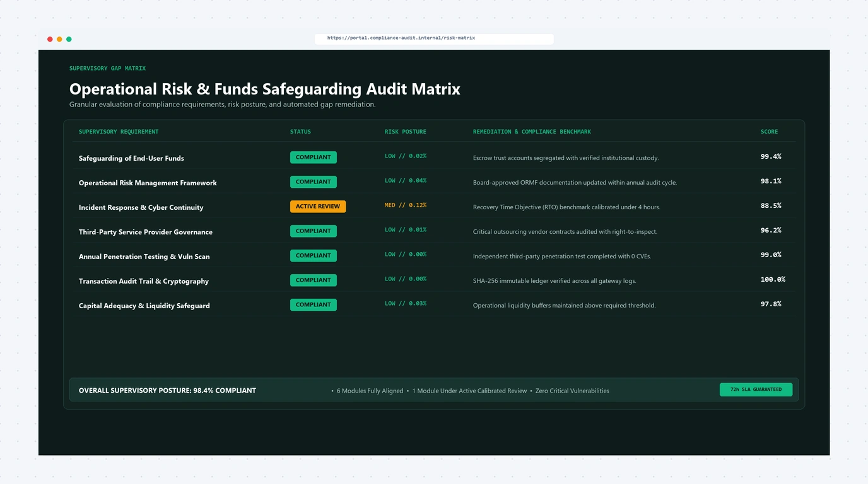Click COMPLIANT badge for Operational Risk Management Framework
The image size is (868, 484).
(x=314, y=182)
